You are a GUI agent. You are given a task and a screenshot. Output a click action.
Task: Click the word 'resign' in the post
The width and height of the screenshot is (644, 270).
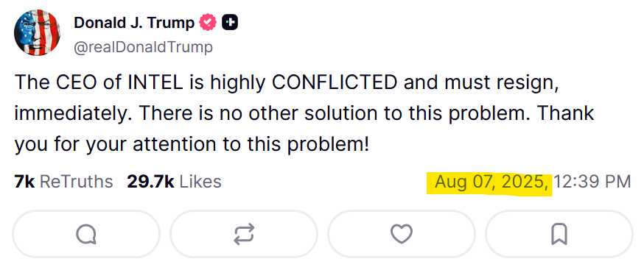pyautogui.click(x=532, y=83)
